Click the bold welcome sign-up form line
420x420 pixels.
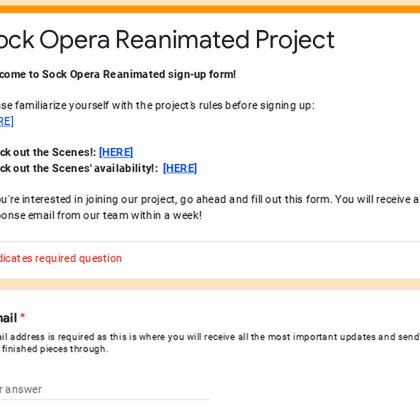click(118, 74)
